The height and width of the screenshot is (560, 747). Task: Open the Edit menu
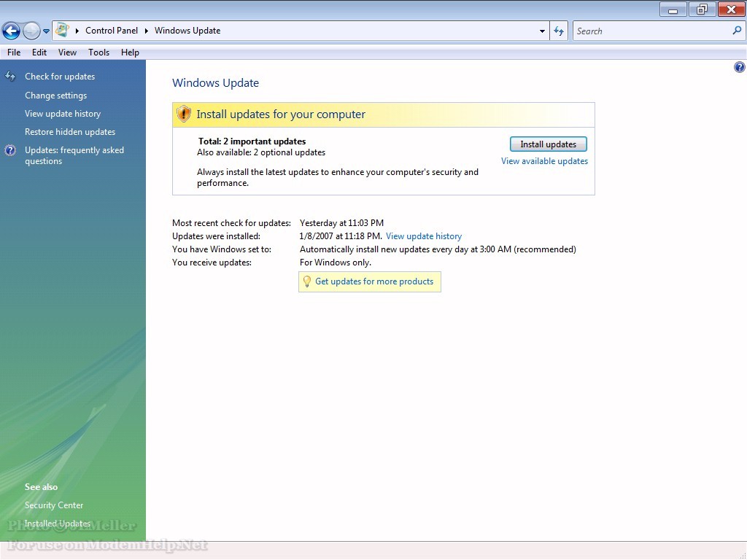click(x=39, y=52)
